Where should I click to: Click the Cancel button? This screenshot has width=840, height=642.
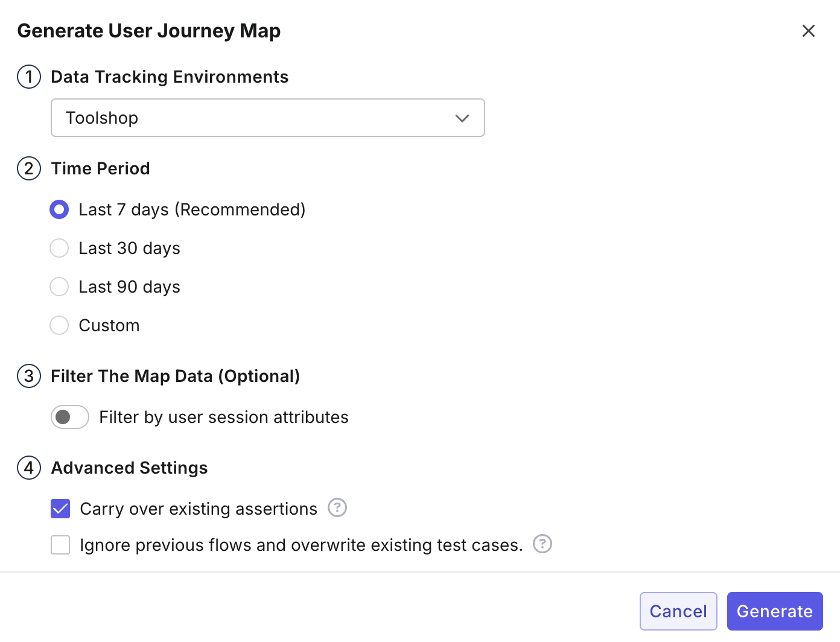coord(678,611)
